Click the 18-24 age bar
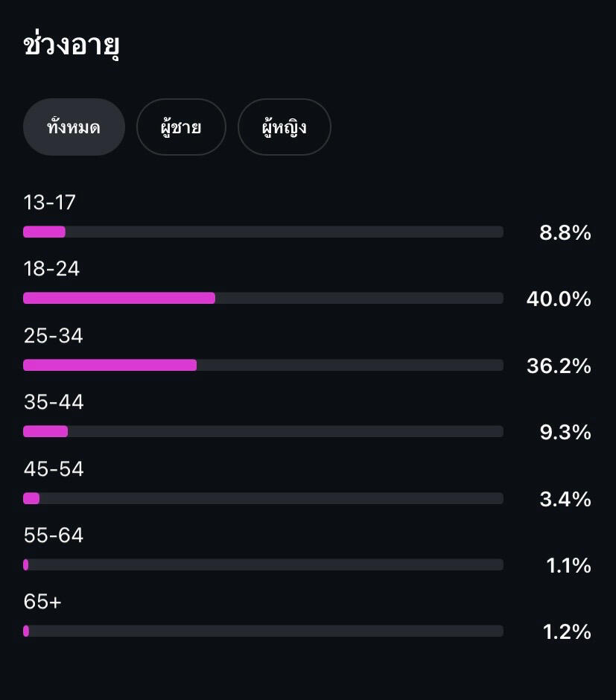616x700 pixels. coord(263,298)
